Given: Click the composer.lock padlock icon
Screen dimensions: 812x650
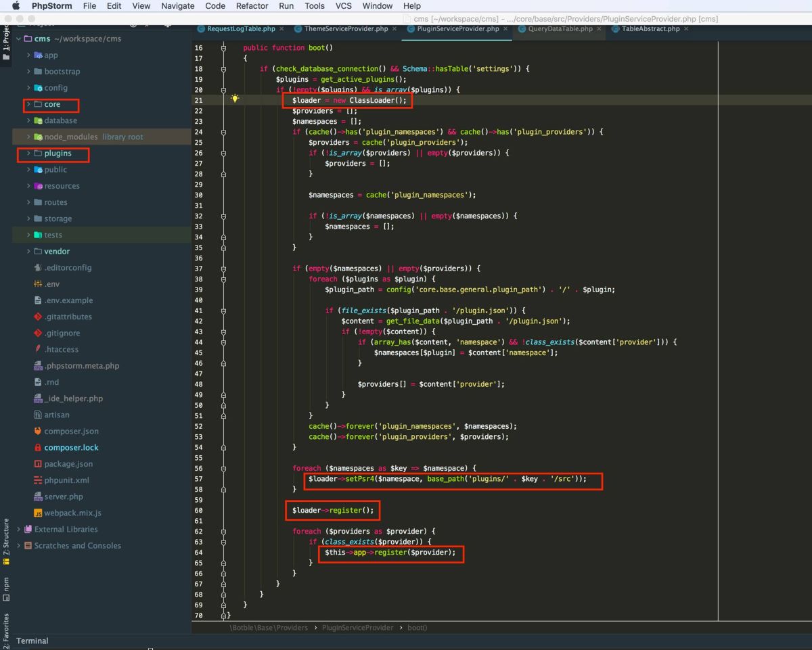Looking at the screenshot, I should pyautogui.click(x=38, y=448).
